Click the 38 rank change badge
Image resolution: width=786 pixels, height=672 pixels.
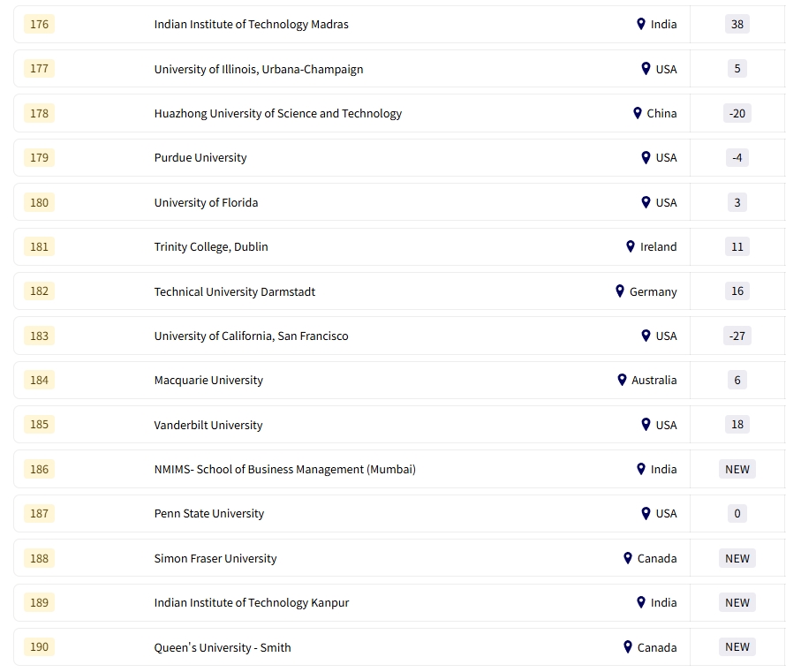pos(737,24)
